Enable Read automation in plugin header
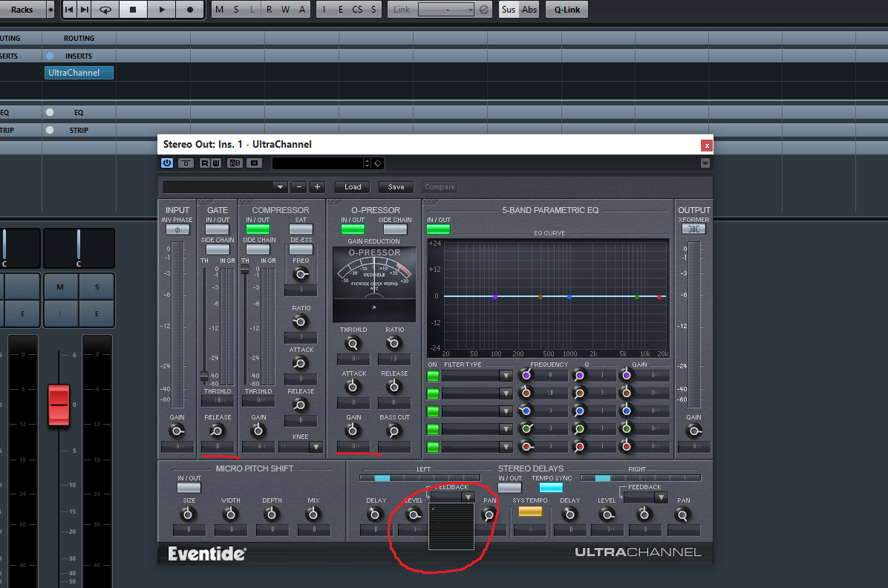Image resolution: width=888 pixels, height=588 pixels. [204, 163]
